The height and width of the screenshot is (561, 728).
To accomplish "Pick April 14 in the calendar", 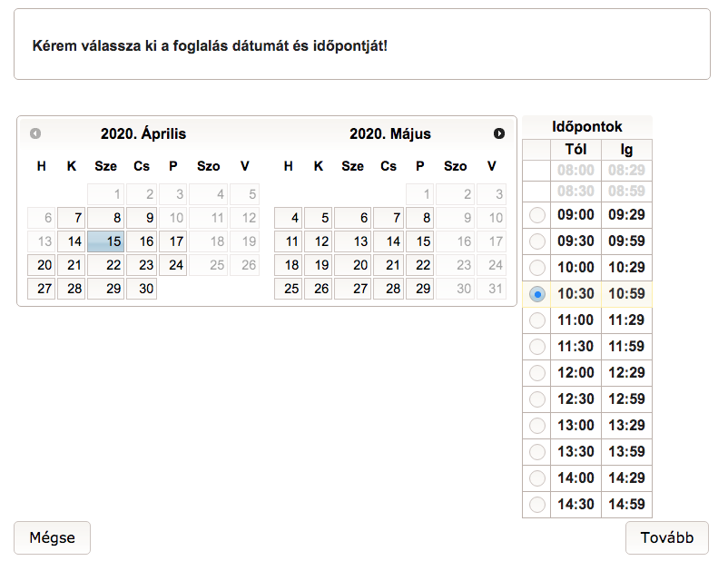I will 71,241.
